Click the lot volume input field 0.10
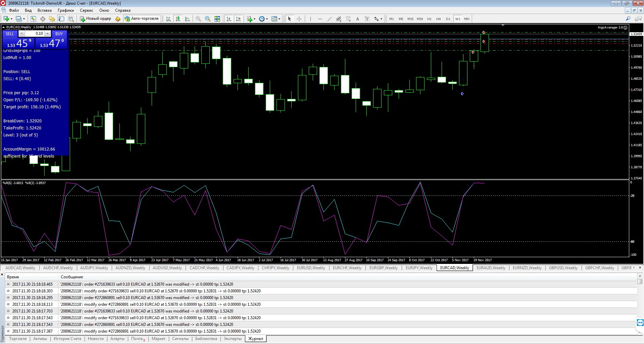Image resolution: width=644 pixels, height=344 pixels. pos(35,34)
